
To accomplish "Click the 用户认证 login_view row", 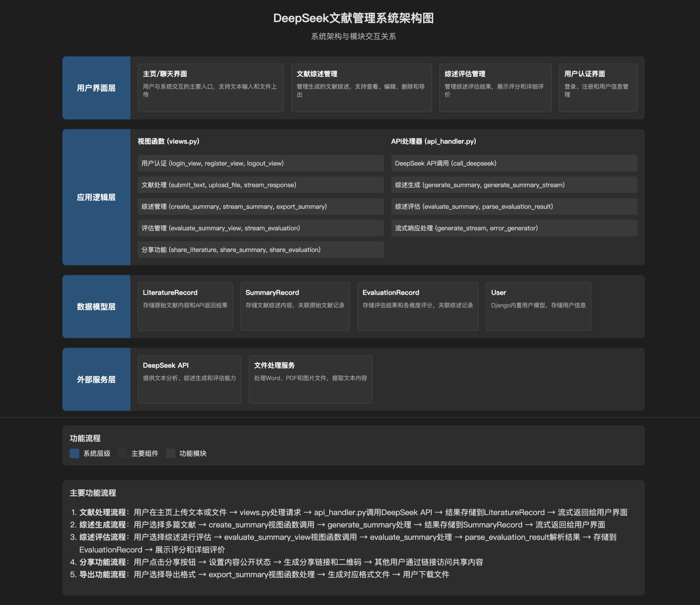I will coord(260,163).
